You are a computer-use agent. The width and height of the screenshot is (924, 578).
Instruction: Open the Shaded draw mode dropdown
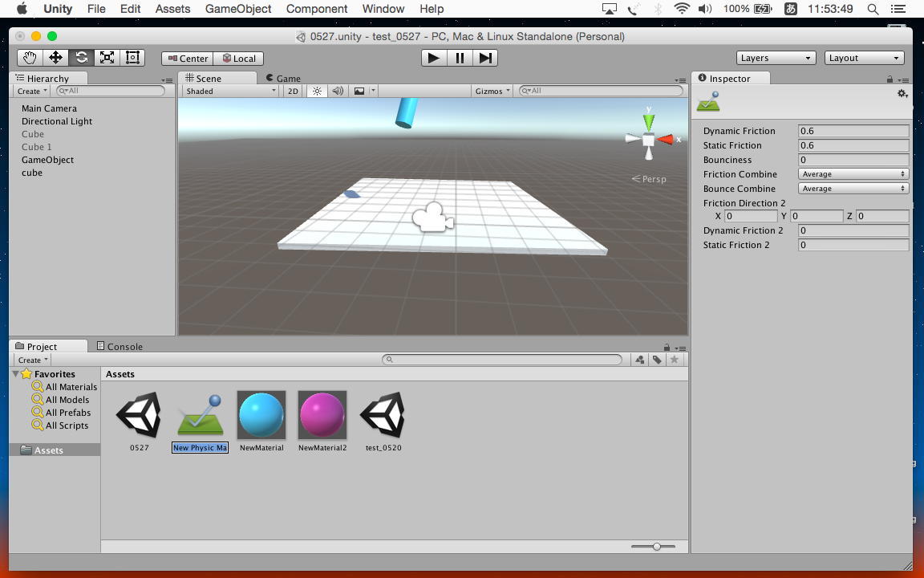230,91
